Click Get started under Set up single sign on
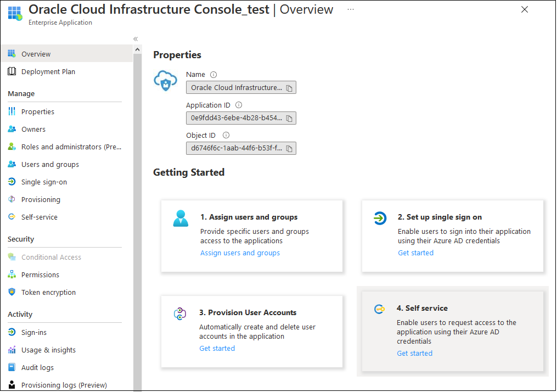The width and height of the screenshot is (557, 392). [x=415, y=253]
